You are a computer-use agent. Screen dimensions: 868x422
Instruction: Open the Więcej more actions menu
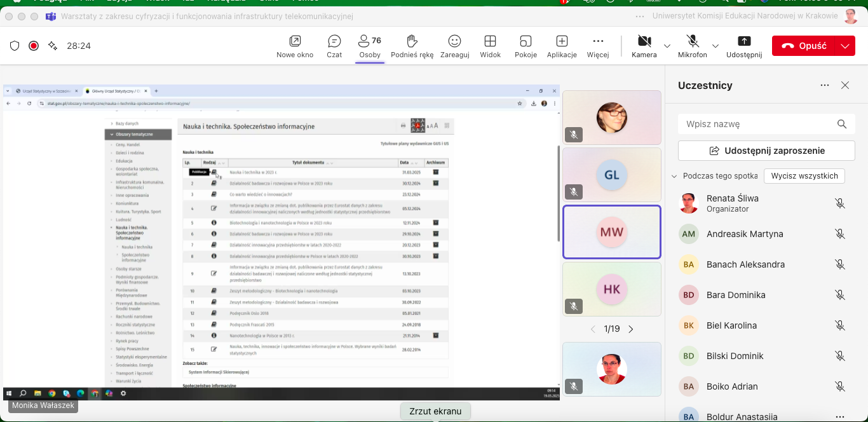pos(597,46)
